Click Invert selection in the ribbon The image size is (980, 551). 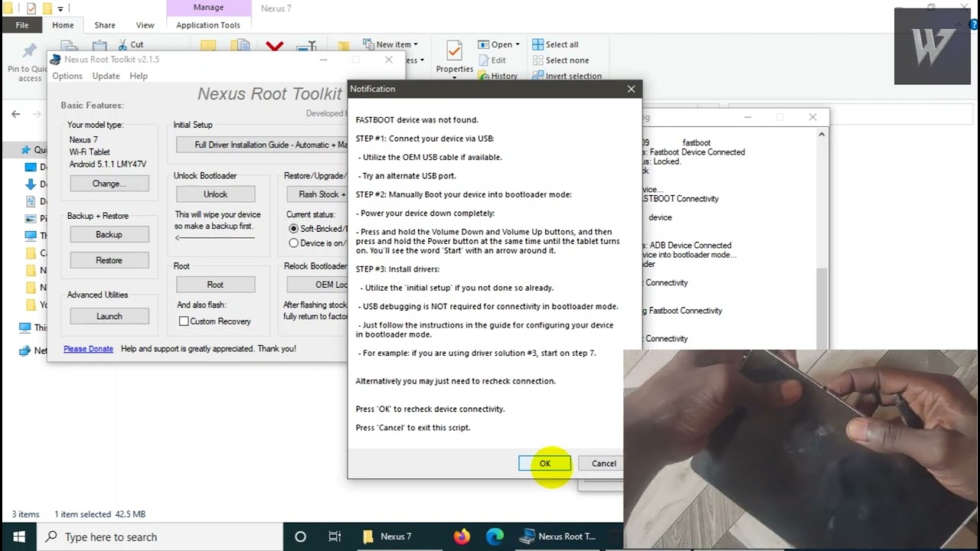click(x=567, y=76)
